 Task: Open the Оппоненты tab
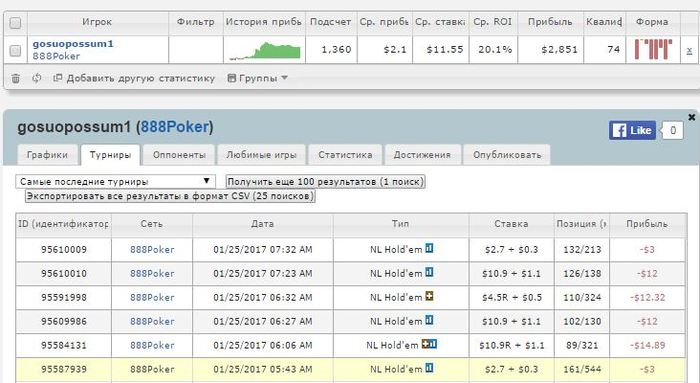[179, 155]
